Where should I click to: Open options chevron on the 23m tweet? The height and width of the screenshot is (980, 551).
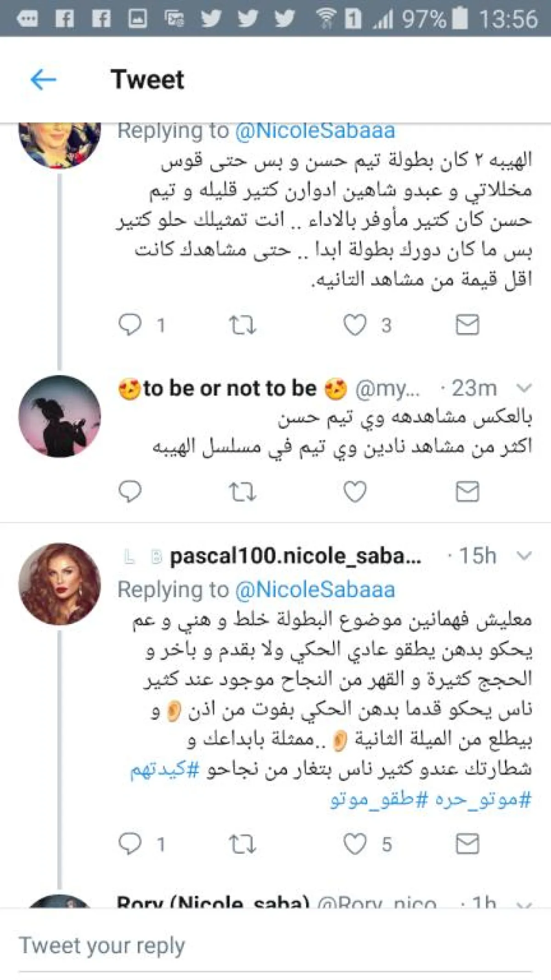pos(523,388)
